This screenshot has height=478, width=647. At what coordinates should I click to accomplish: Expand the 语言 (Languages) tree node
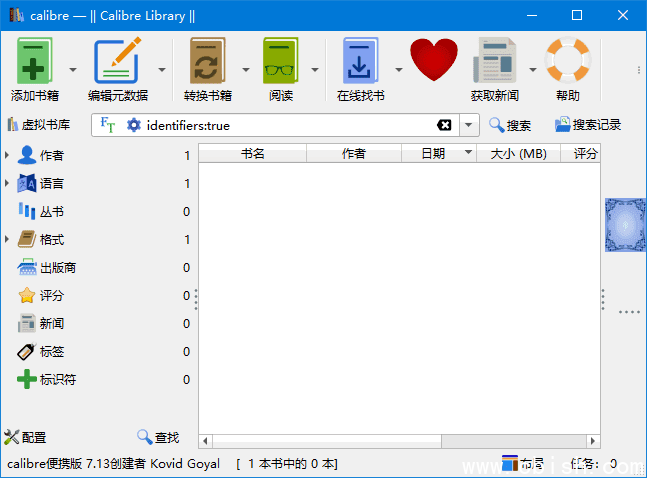coord(8,184)
